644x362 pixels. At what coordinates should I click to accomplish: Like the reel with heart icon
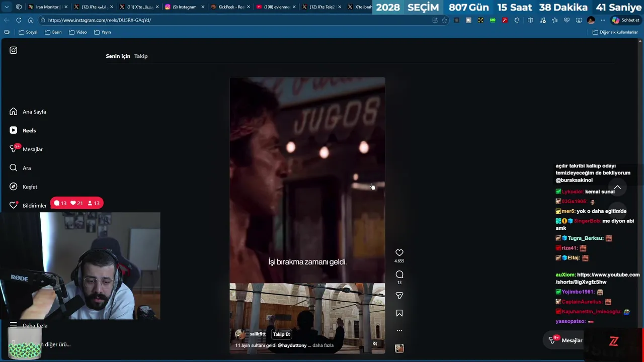[x=399, y=253]
